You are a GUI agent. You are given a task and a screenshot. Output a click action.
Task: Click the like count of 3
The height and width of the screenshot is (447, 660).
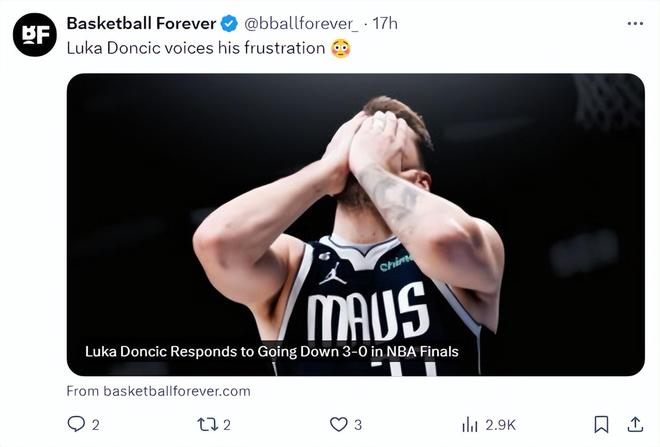click(358, 425)
